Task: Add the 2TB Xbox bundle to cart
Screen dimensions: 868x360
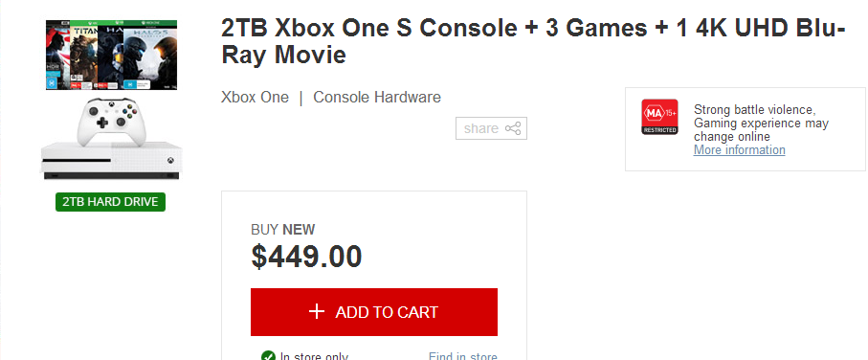Action: click(x=374, y=312)
